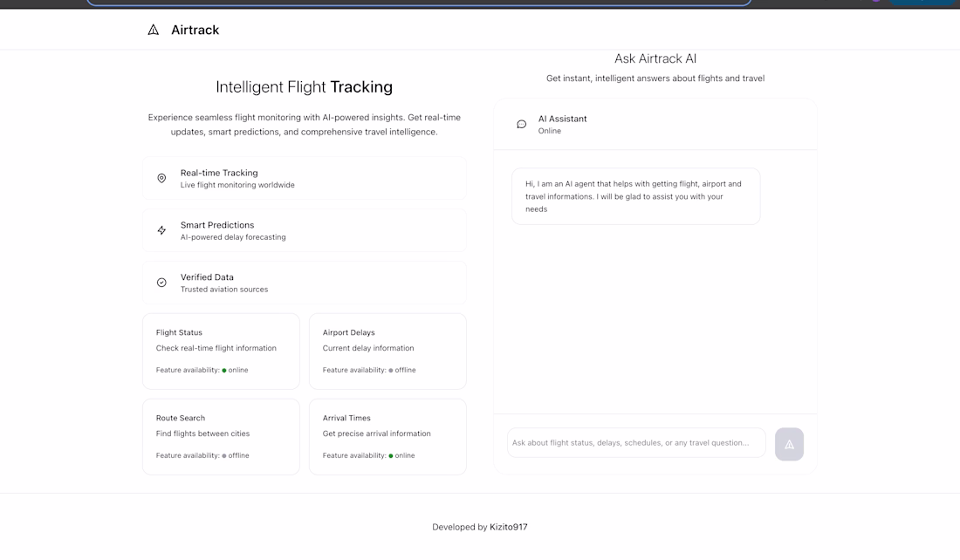Click the Verified Data checkmark badge icon
Viewport: 960px width, 560px height.
[161, 283]
